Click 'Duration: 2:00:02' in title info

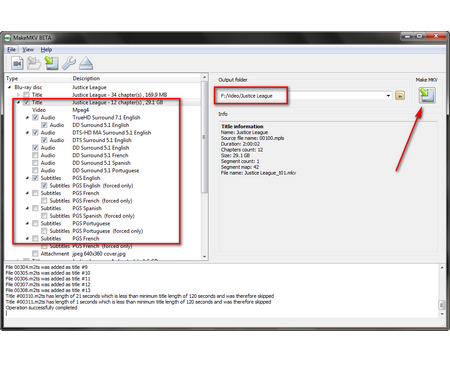(240, 144)
